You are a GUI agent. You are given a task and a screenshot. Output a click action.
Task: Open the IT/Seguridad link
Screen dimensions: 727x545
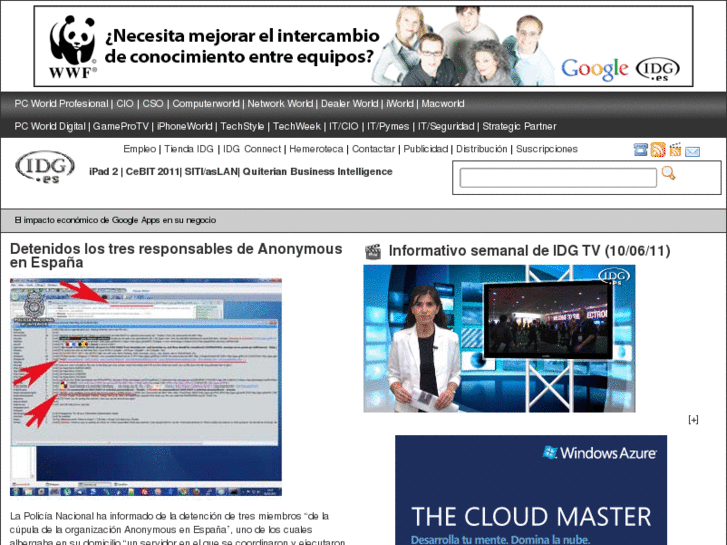(x=446, y=126)
